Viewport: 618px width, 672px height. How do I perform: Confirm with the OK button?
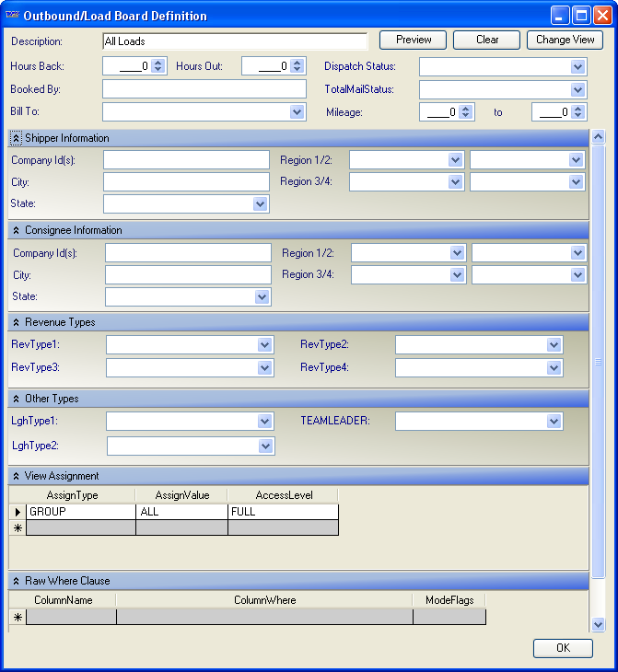(562, 648)
